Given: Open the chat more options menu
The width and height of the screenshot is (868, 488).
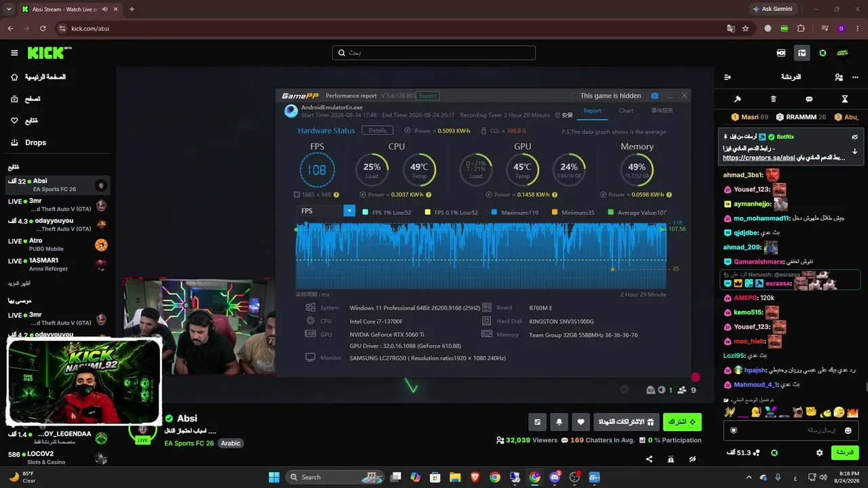Looking at the screenshot, I should 854,77.
